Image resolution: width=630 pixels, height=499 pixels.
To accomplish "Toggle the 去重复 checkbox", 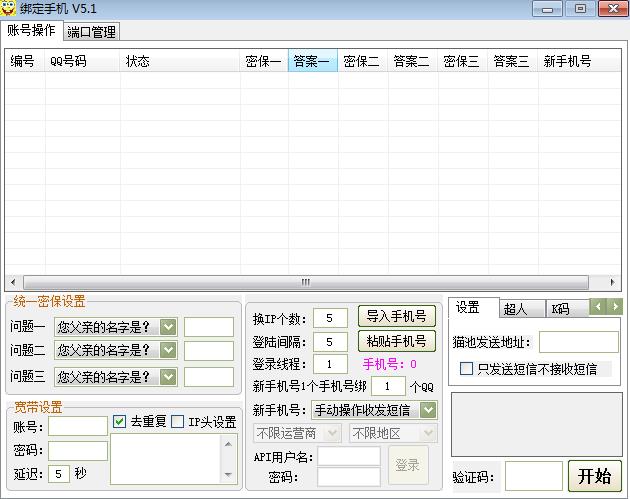I will [119, 421].
